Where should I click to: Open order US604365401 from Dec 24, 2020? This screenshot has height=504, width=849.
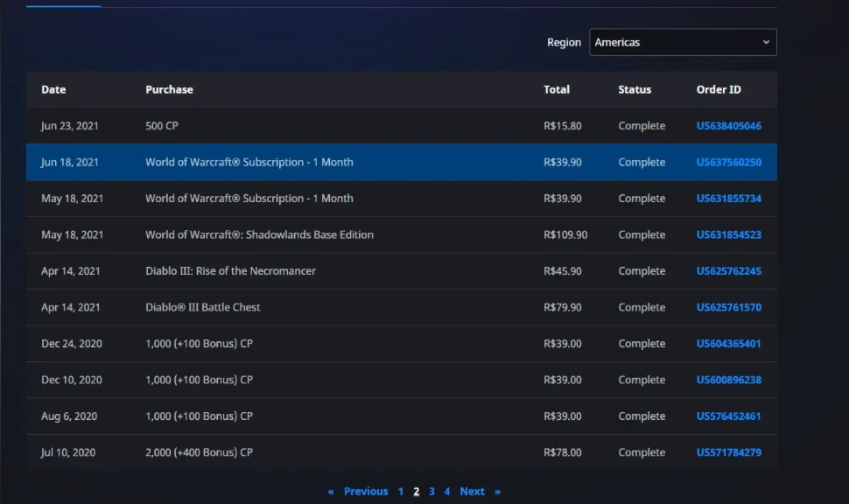[729, 343]
